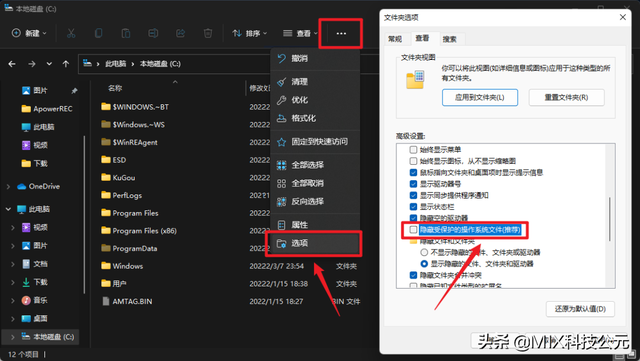Select the Program Files (x86) folder
The width and height of the screenshot is (640, 361).
pyautogui.click(x=139, y=231)
